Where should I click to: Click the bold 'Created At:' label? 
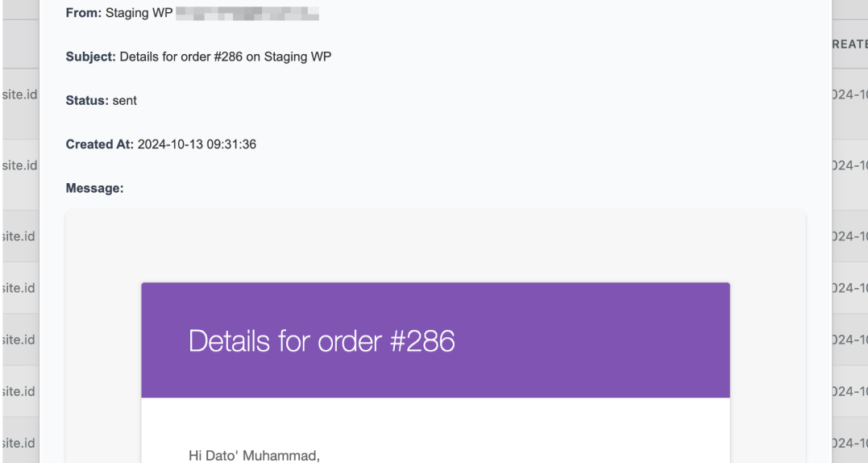pos(100,144)
